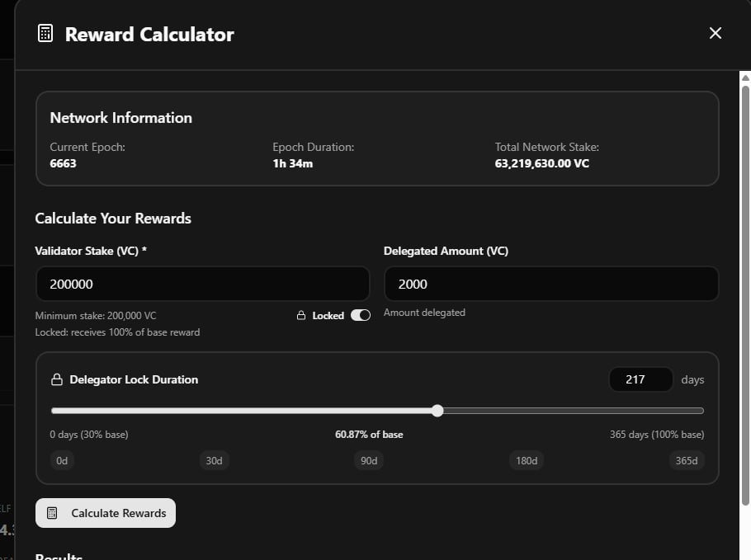751x560 pixels.
Task: Click the Delegated Amount input field
Action: tap(551, 284)
